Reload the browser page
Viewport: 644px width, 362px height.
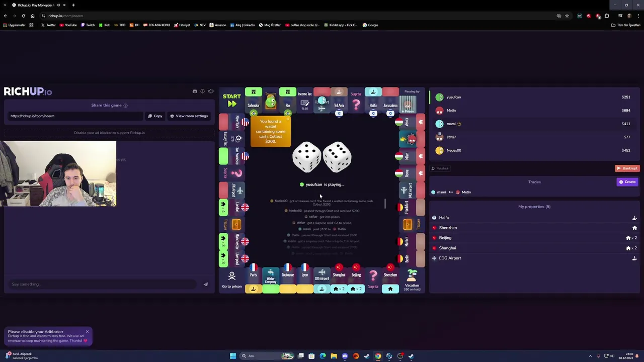pyautogui.click(x=23, y=16)
